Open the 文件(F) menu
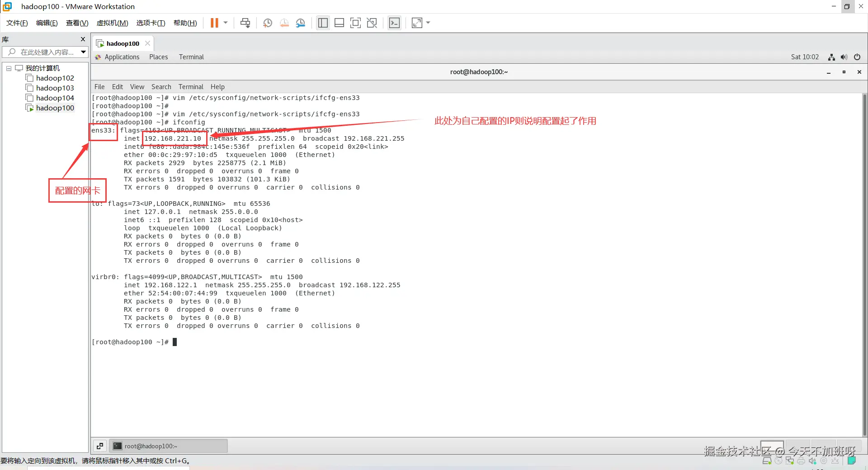This screenshot has width=868, height=470. [x=17, y=23]
